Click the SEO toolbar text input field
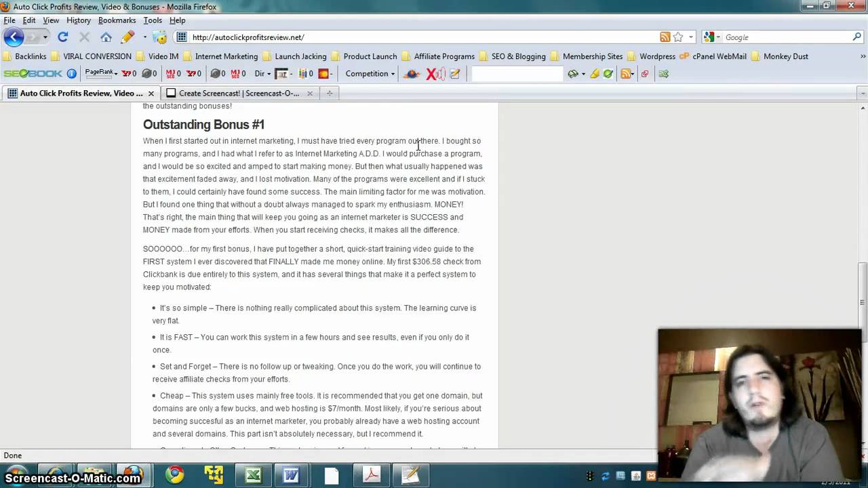The height and width of the screenshot is (488, 868). coord(517,73)
